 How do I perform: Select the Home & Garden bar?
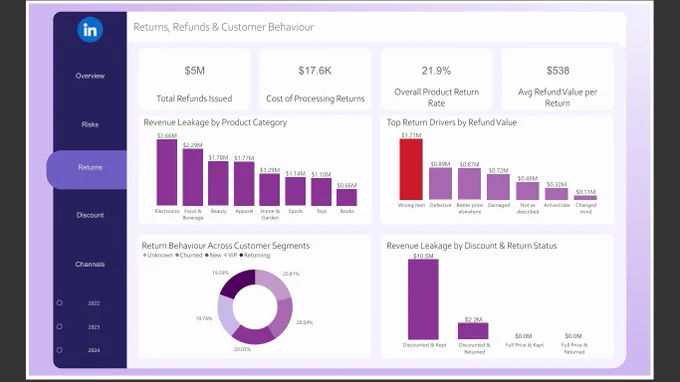pyautogui.click(x=270, y=189)
